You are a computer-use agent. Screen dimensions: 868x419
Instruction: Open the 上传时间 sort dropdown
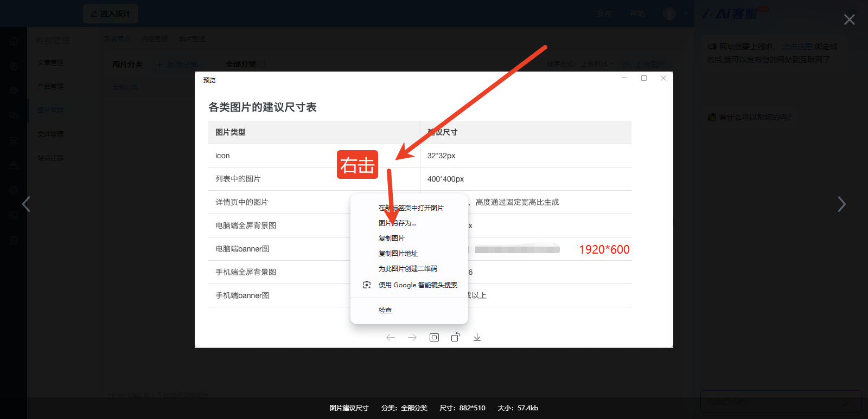598,64
